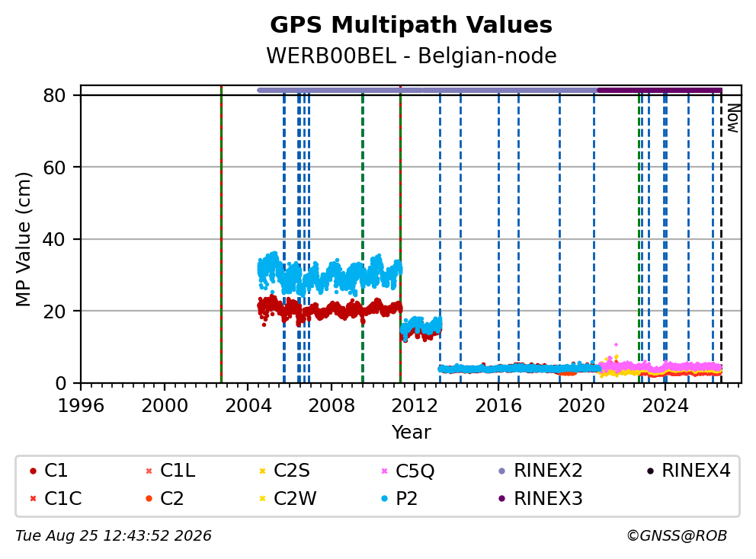Click the ©GNSS@ROB copyright text

pos(677,536)
